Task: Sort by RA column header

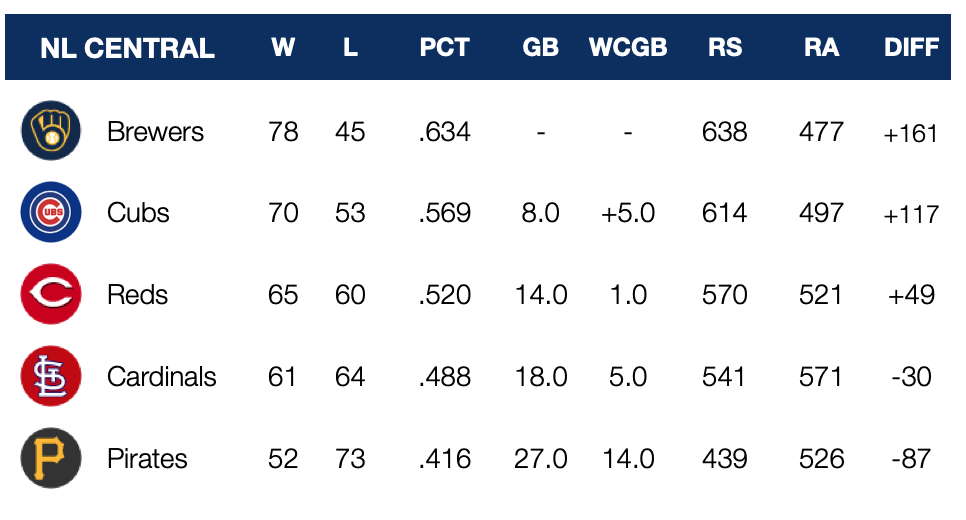Action: (821, 47)
